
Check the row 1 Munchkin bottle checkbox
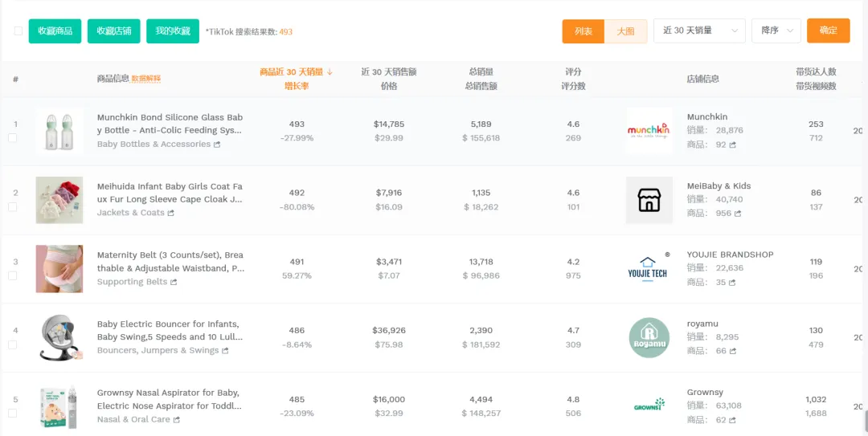[x=12, y=138]
